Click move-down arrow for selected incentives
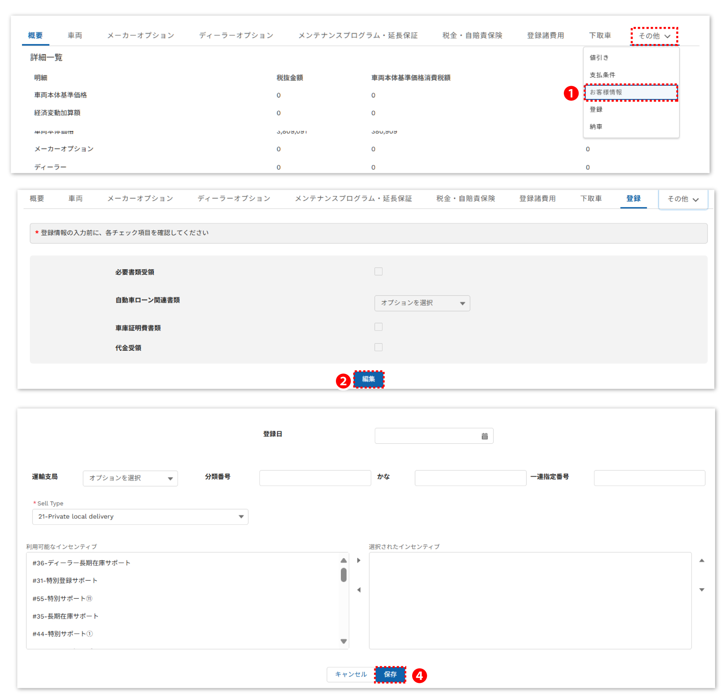 [x=702, y=590]
